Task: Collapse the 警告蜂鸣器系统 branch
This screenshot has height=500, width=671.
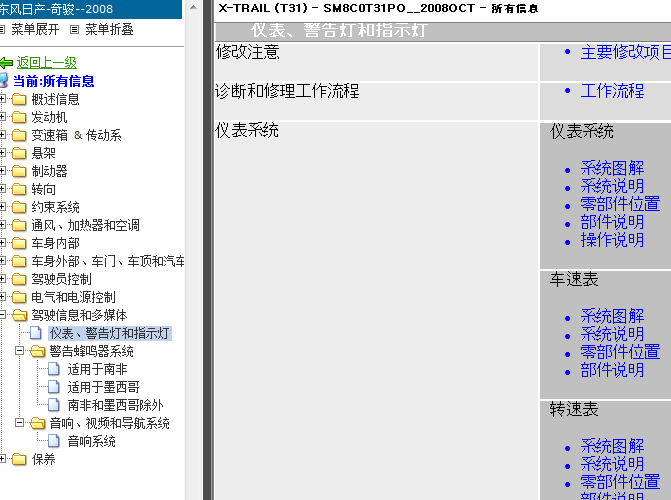Action: pos(21,352)
